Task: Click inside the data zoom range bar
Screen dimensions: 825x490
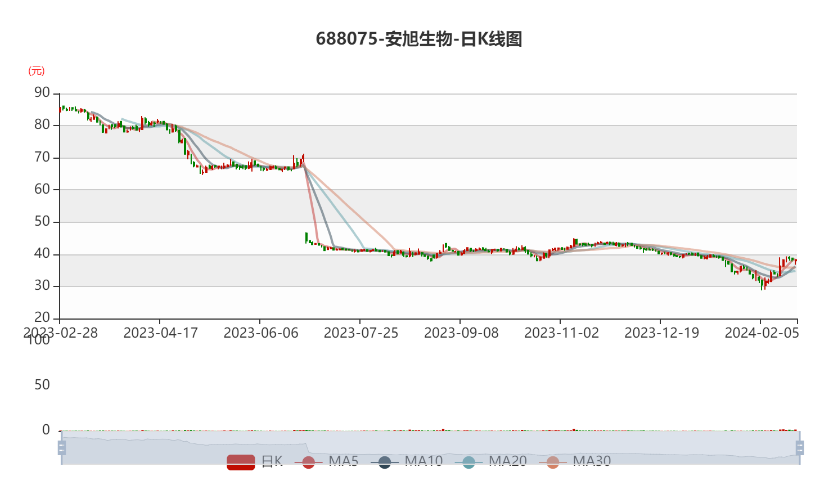Action: [x=430, y=447]
